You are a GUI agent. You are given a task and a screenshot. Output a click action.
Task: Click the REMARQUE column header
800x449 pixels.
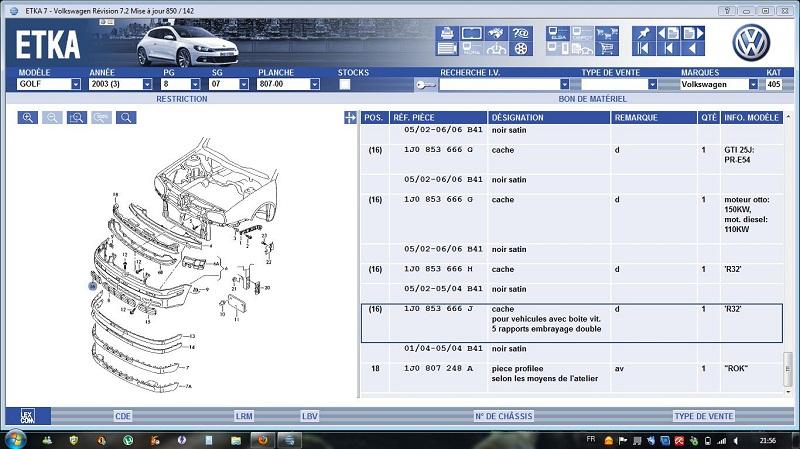(x=654, y=117)
